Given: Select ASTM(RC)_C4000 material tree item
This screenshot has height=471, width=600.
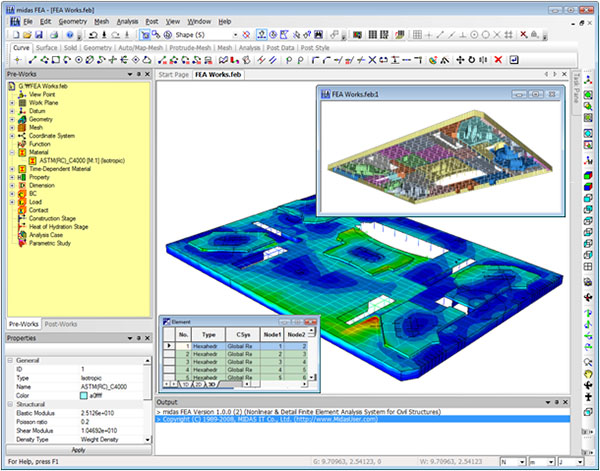Looking at the screenshot, I should click(x=82, y=161).
